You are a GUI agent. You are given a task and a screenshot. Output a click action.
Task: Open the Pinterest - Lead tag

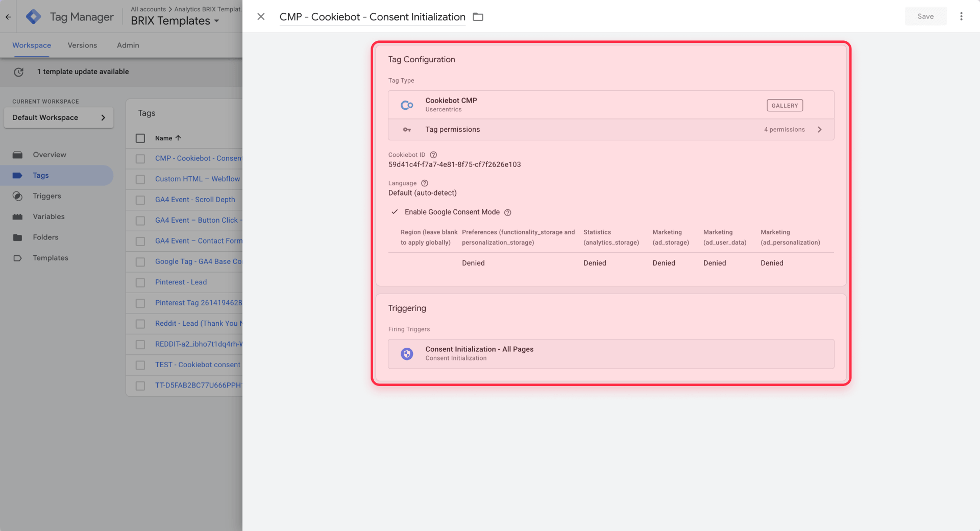click(x=181, y=282)
